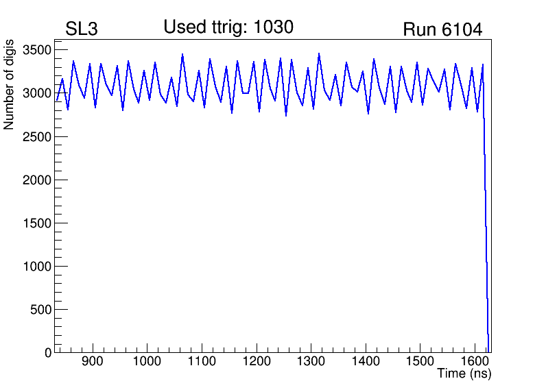This screenshot has height=392, width=546.
Task: Click the 'Time (ns)' x-axis title
Action: tap(464, 374)
